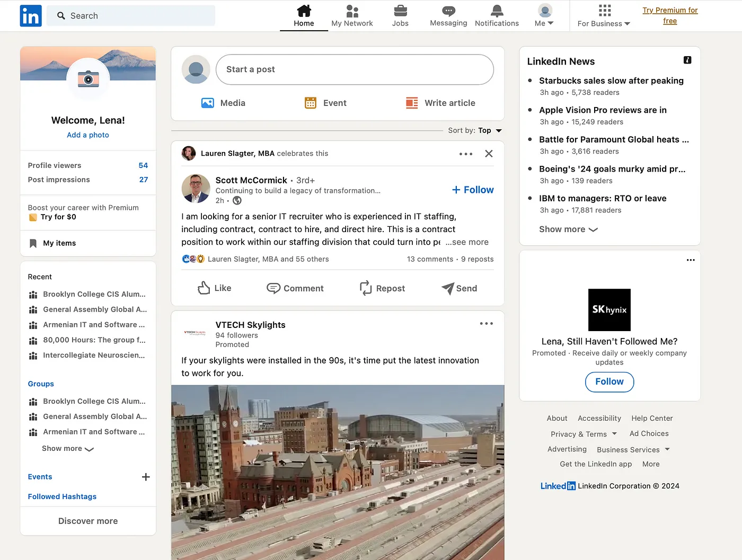The width and height of the screenshot is (742, 560).
Task: Click LinkedIn News info icon
Action: [x=687, y=60]
